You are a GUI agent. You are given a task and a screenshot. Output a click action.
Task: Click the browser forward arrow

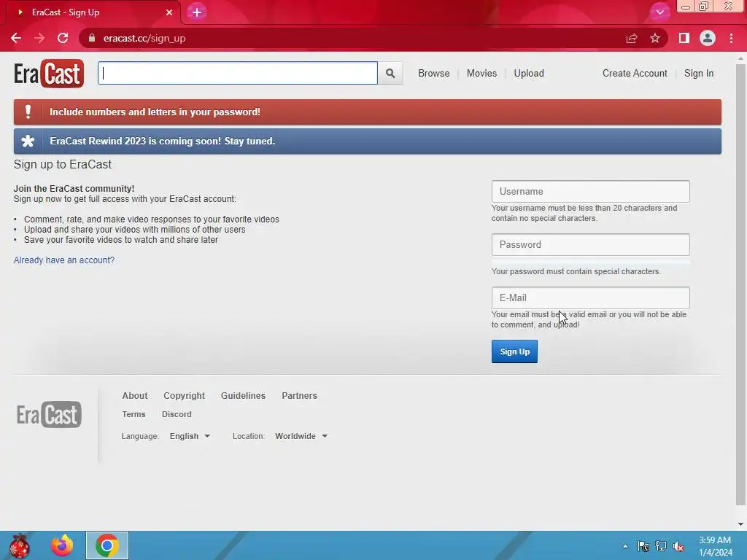(x=39, y=38)
